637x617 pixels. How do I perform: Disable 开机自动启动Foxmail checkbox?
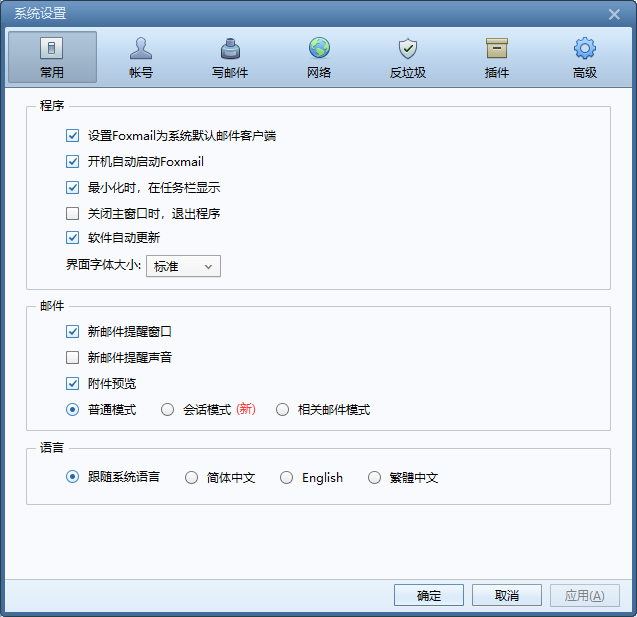72,162
